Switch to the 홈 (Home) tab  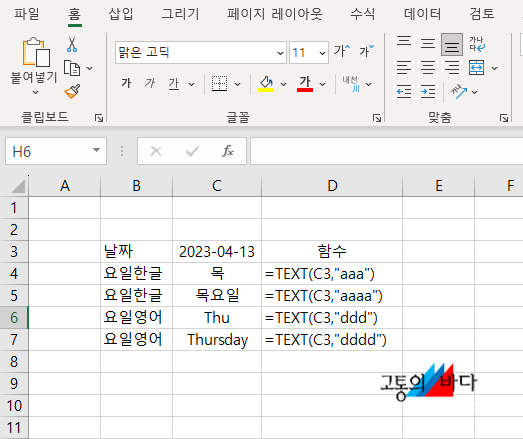(74, 14)
